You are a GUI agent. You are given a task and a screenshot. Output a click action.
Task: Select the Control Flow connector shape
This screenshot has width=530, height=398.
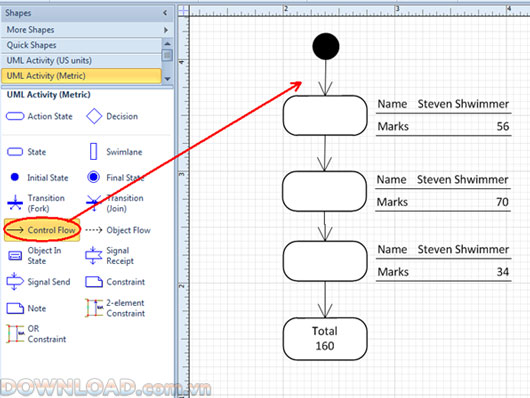coord(42,230)
